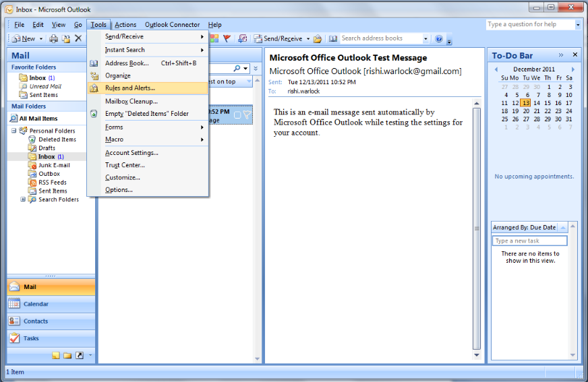Click the Contacts card icon in navigation pane
The height and width of the screenshot is (382, 588).
click(x=14, y=321)
